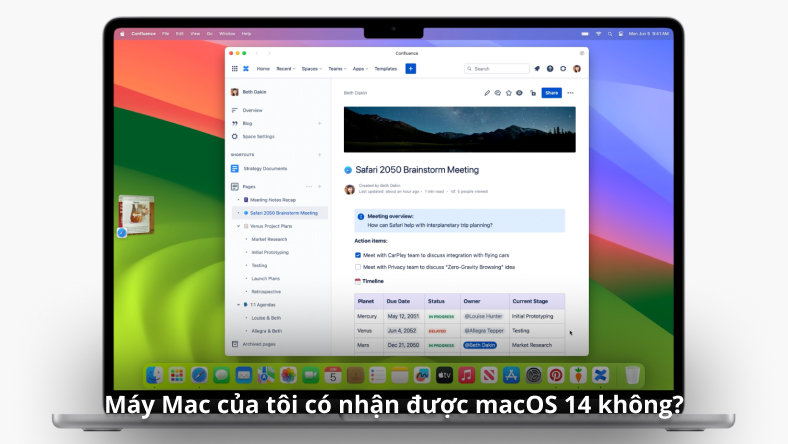
Task: Open the Help menu in menu bar
Action: 246,34
